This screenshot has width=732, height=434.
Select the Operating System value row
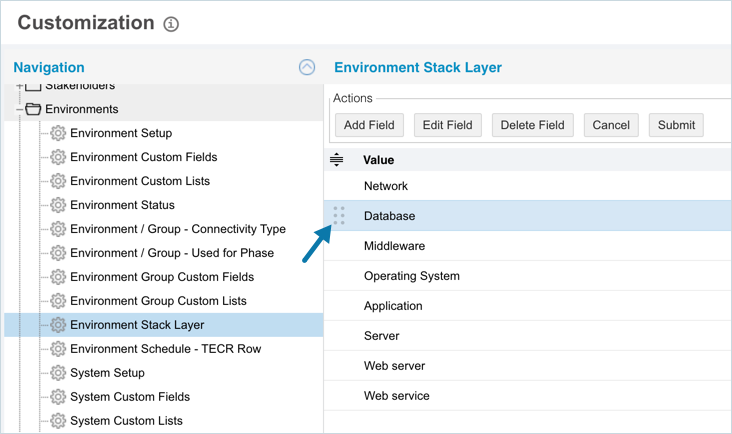click(528, 276)
